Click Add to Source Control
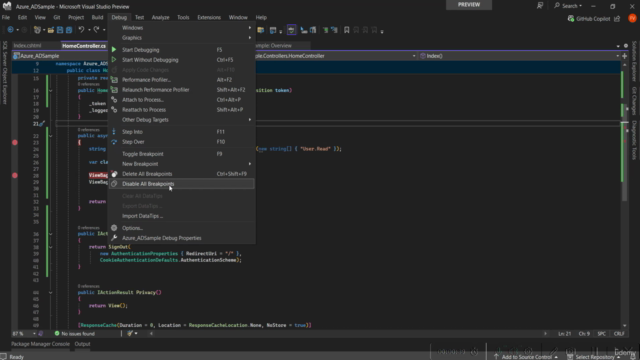Image resolution: width=640 pixels, height=360 pixels. [x=526, y=357]
